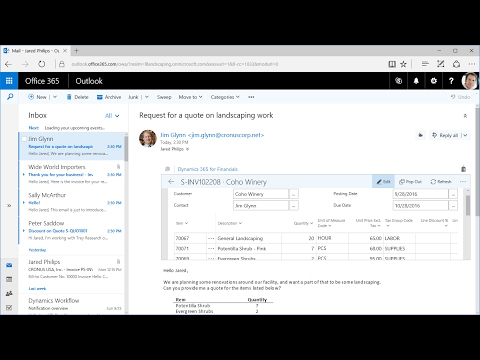Open the Junk dropdown arrow
The width and height of the screenshot is (480, 360).
[x=147, y=97]
